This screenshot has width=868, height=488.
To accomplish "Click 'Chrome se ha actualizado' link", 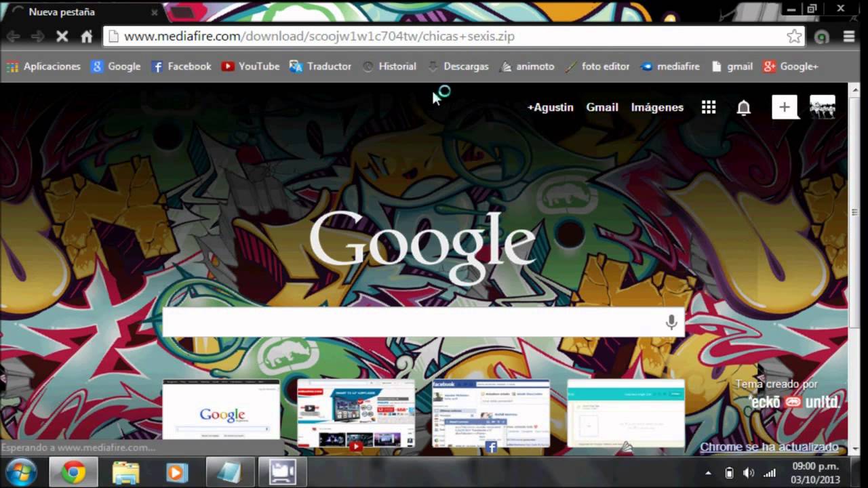I will 769,447.
